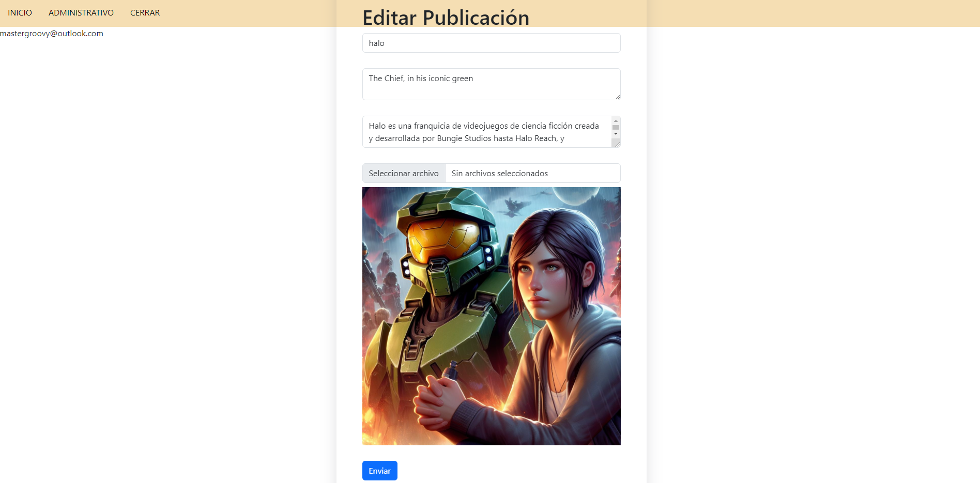The image size is (980, 483).
Task: Click the mastergroovy@outlook.com email text
Action: click(52, 34)
